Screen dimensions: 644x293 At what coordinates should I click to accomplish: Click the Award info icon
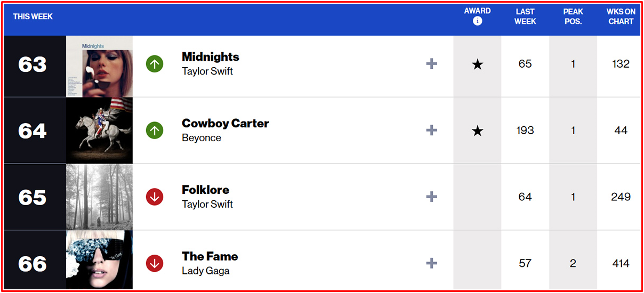pos(477,21)
